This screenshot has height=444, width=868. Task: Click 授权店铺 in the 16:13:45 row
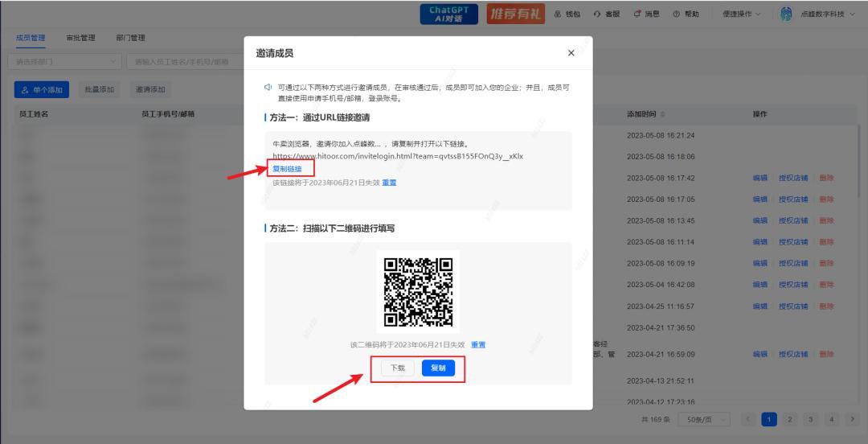tap(793, 220)
